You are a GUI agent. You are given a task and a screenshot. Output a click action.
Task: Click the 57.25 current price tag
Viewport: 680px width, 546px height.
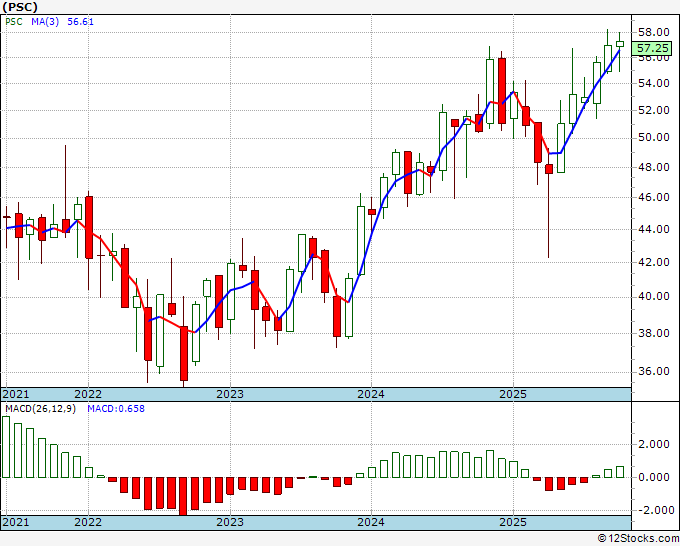click(x=652, y=48)
